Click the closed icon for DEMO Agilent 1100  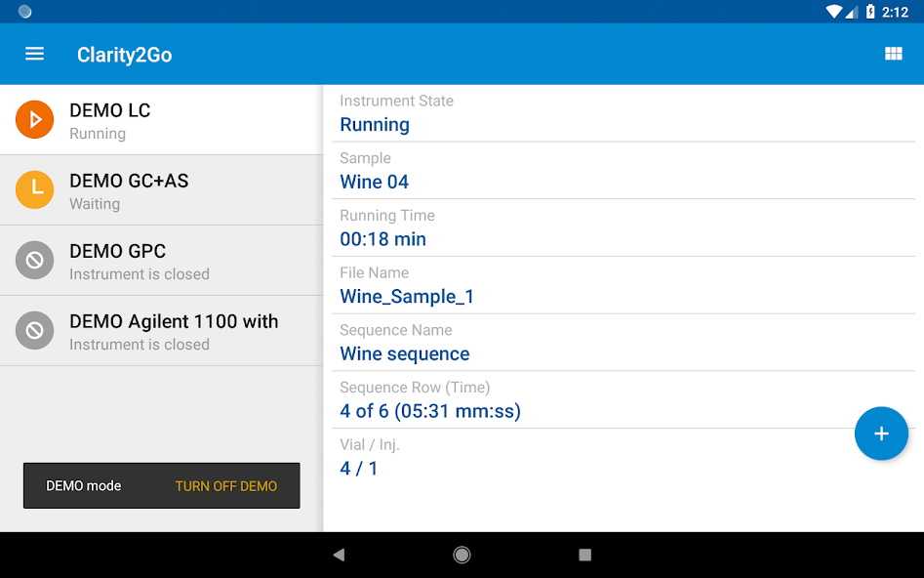coord(35,331)
